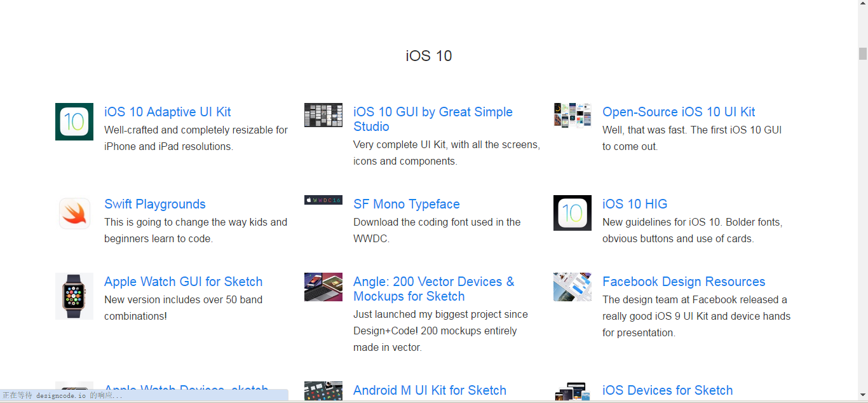
Task: Click text 'Just launched my biggest project since'
Action: [x=440, y=314]
